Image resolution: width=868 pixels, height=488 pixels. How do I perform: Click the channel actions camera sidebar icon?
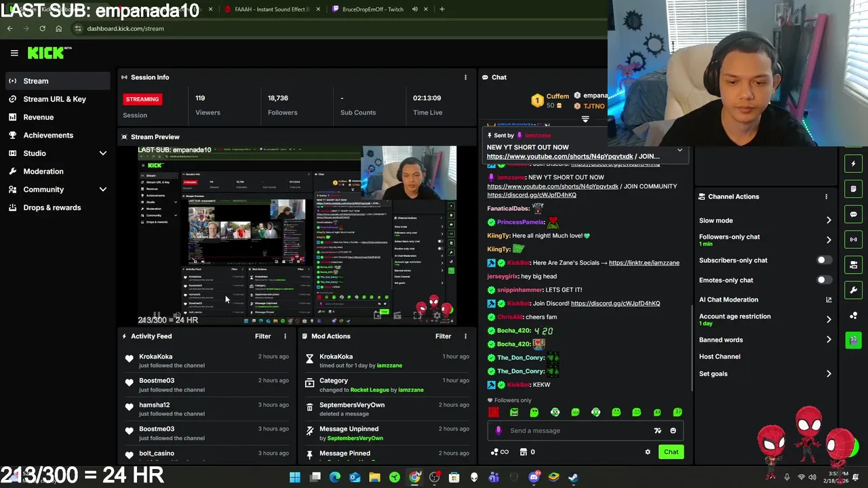tap(854, 265)
